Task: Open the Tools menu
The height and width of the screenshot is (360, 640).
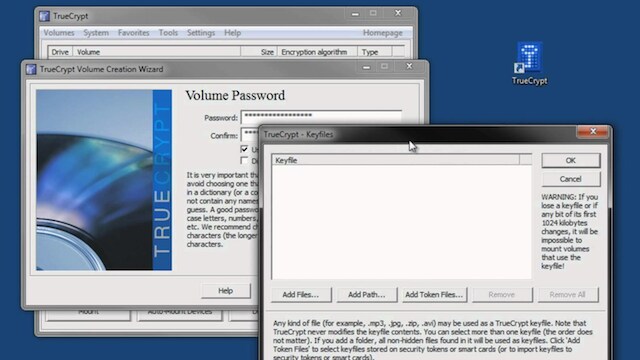Action: pyautogui.click(x=168, y=33)
